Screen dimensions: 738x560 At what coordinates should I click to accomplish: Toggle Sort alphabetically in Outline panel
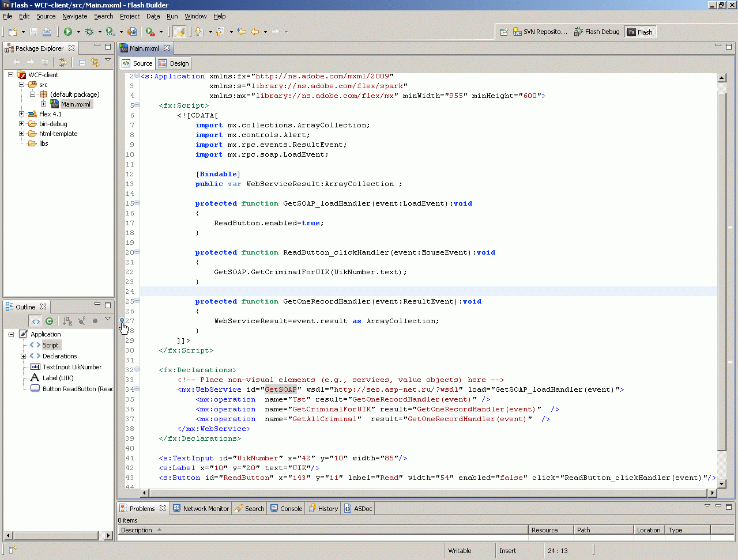tap(67, 321)
